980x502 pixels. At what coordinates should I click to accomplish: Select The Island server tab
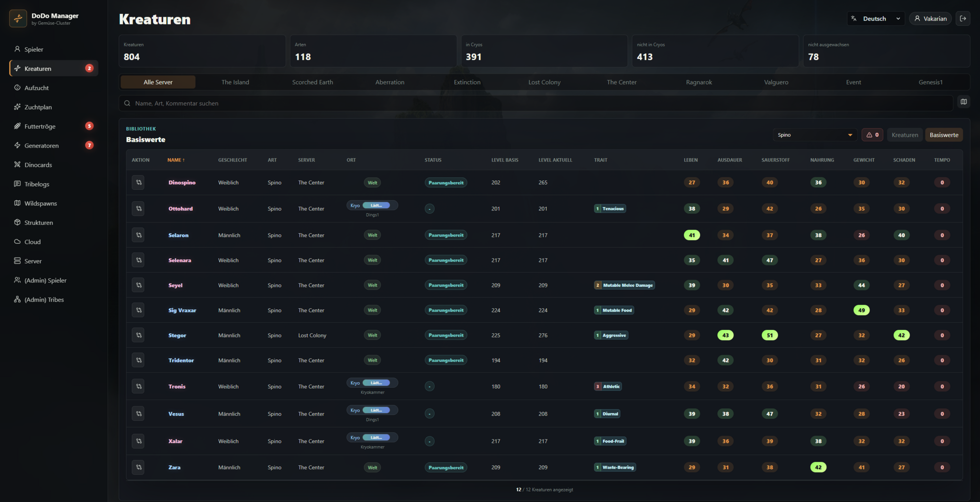coord(235,82)
